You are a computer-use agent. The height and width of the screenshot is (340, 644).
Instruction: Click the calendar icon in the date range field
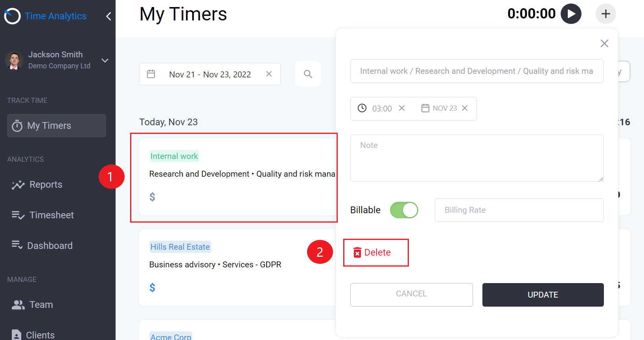click(x=151, y=74)
